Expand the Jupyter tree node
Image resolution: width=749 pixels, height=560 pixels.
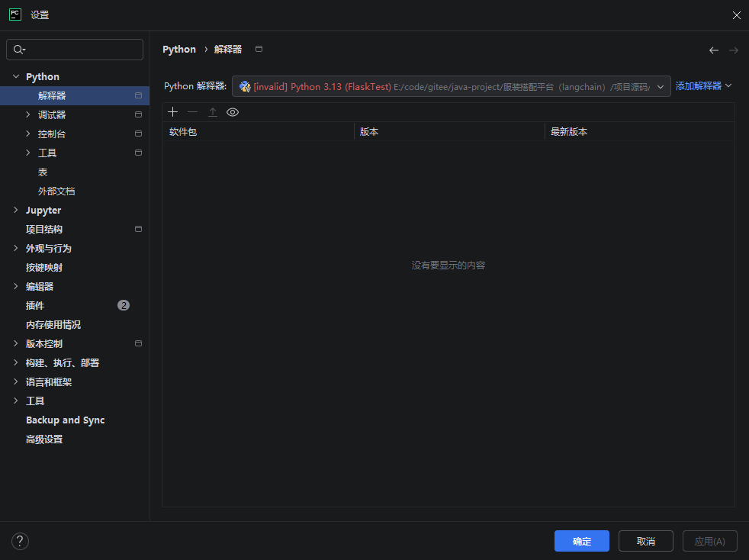tap(16, 210)
